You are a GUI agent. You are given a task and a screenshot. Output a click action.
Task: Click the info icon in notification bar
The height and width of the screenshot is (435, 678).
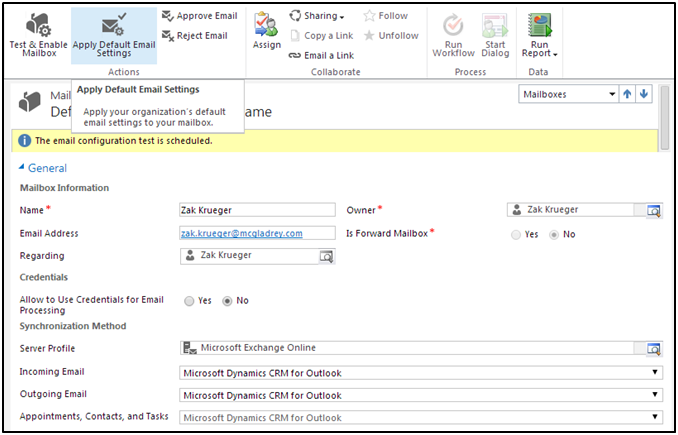[x=25, y=141]
